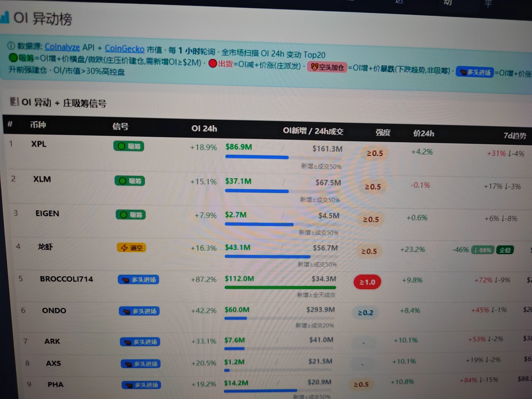Click the 吸筹 signal badge for XLM

130,181
